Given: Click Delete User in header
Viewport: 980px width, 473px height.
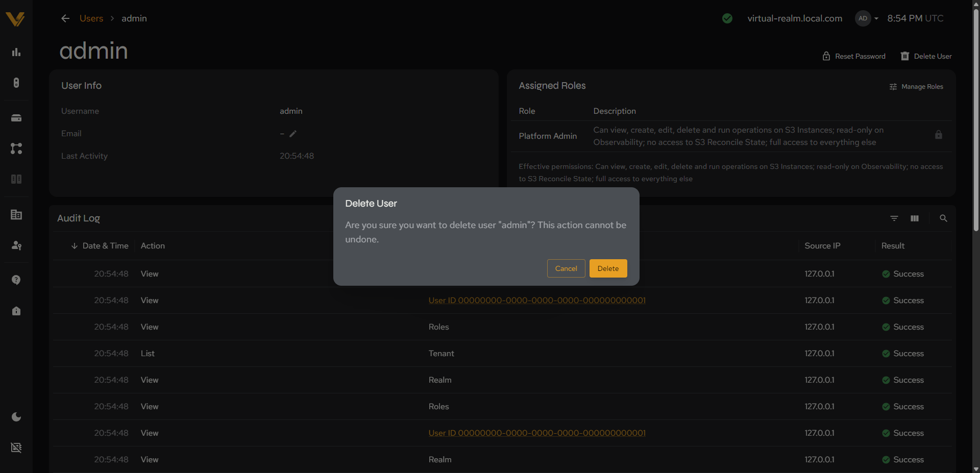Looking at the screenshot, I should click(926, 56).
